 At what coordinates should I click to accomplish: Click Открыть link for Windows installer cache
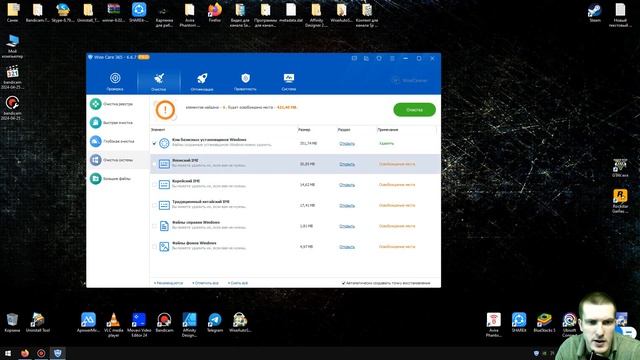coord(347,144)
